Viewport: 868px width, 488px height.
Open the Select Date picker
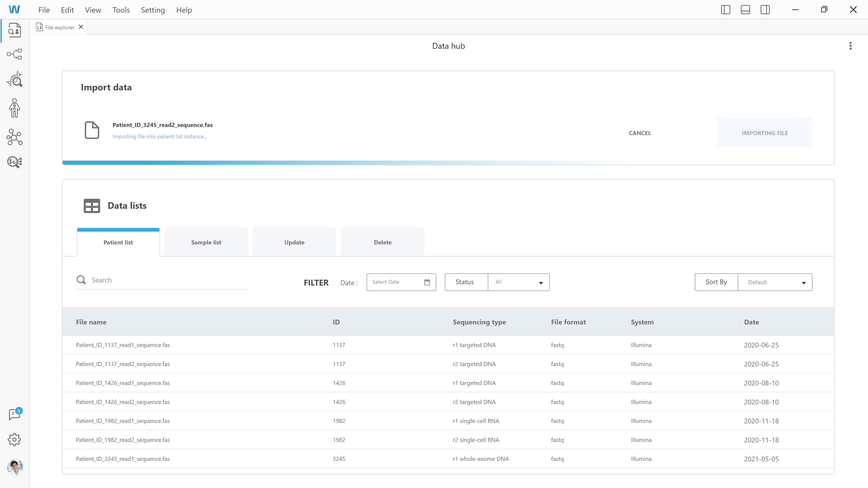(x=401, y=282)
